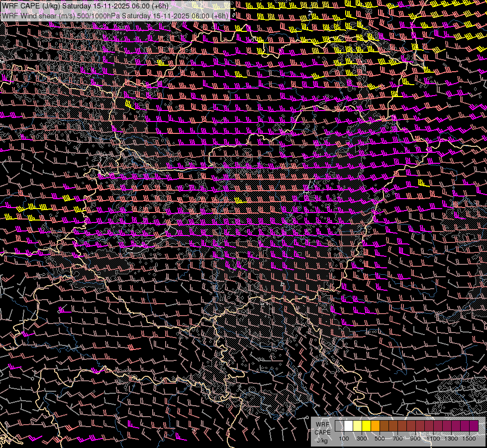Select the orange swatch in the CAPE legend
The height and width of the screenshot is (448, 487).
point(375,426)
